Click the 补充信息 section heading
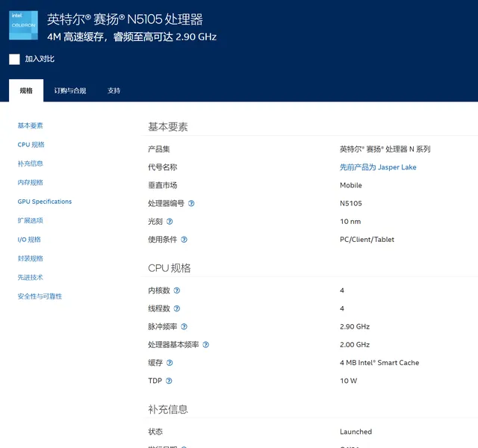The height and width of the screenshot is (448, 478). [x=168, y=409]
